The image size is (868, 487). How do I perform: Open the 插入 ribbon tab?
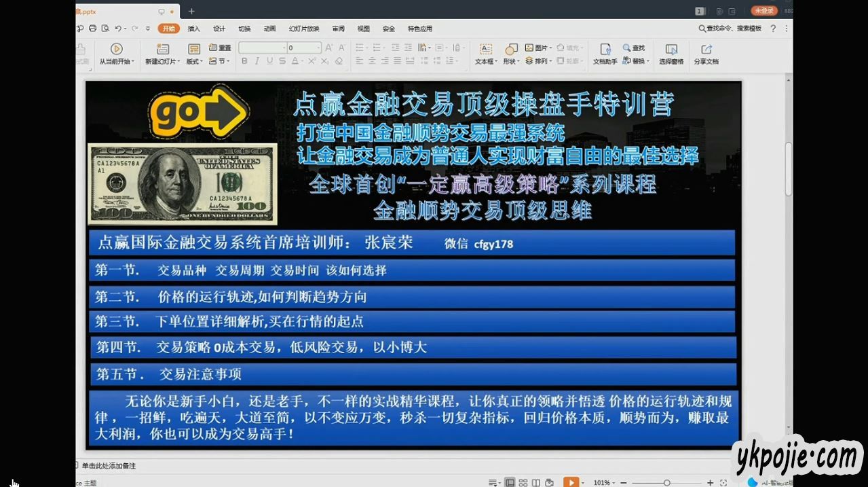[x=194, y=29]
